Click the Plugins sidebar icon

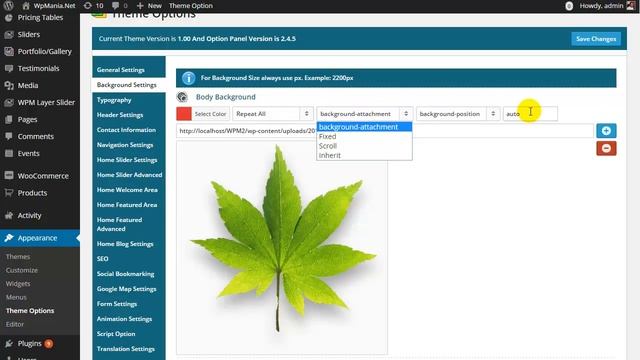click(x=9, y=344)
